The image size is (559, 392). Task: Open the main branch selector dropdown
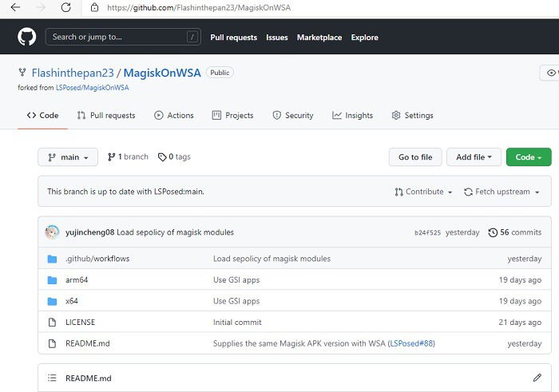pos(68,157)
